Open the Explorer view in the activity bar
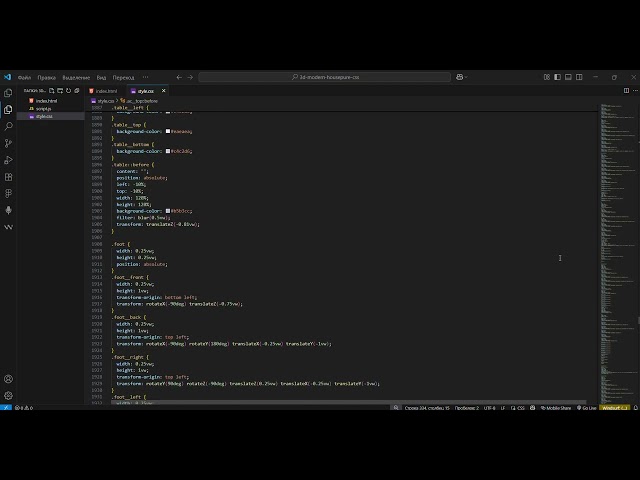This screenshot has width=640, height=480. coord(8,109)
